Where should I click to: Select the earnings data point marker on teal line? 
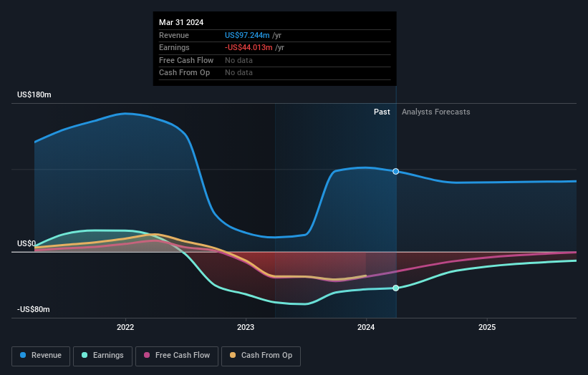point(395,288)
